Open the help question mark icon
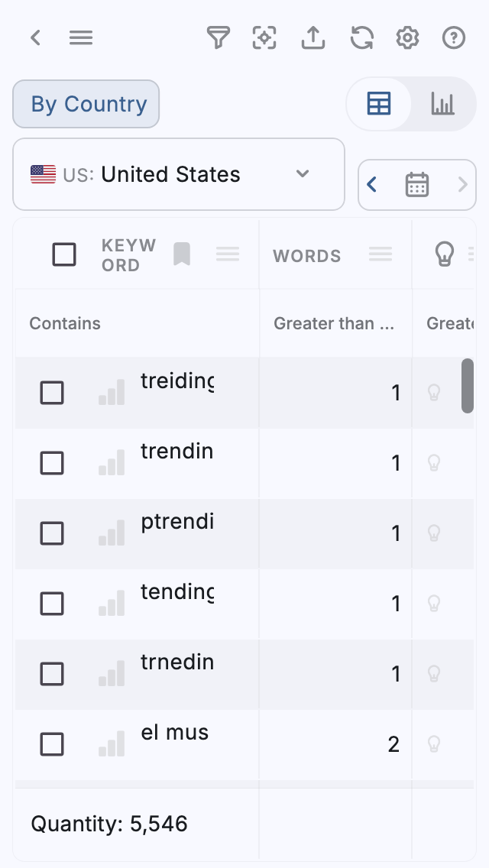489x868 pixels. 454,37
